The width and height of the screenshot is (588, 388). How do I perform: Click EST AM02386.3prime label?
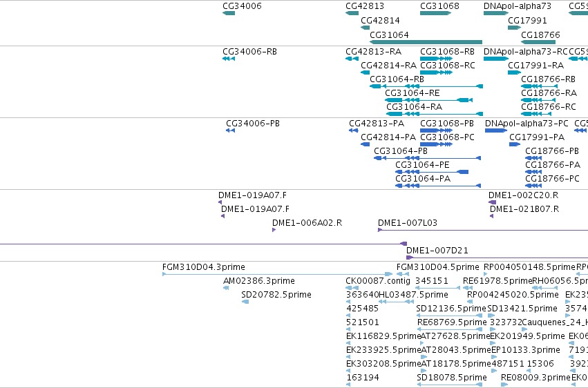pyautogui.click(x=258, y=281)
